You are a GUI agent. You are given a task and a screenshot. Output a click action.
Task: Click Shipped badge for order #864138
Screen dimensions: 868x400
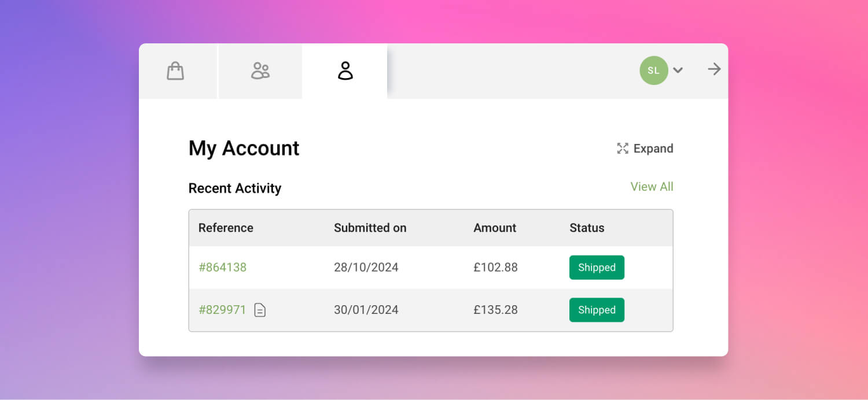point(597,268)
